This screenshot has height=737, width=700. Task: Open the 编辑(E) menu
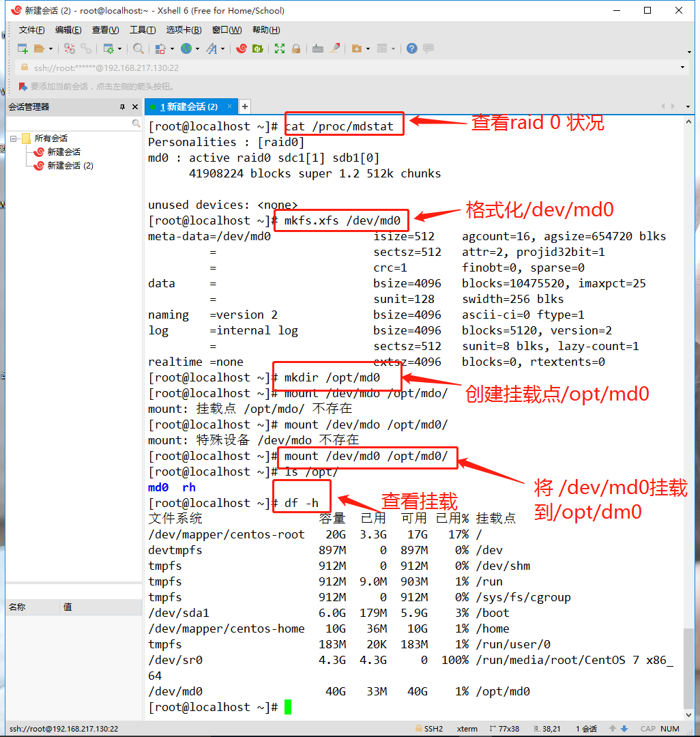pyautogui.click(x=68, y=30)
